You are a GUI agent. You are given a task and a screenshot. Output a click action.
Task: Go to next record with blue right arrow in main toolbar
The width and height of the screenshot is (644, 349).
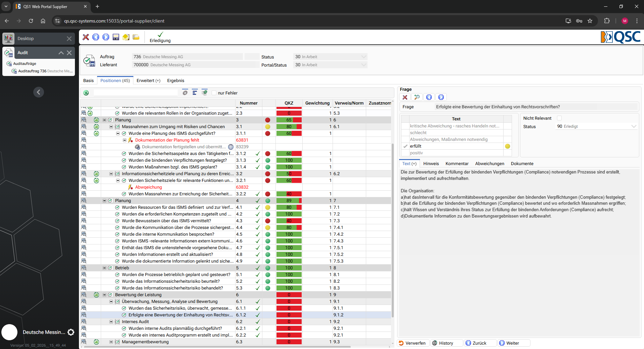pos(106,37)
